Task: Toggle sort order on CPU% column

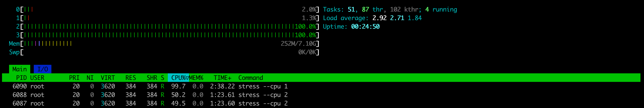Action: 178,78
